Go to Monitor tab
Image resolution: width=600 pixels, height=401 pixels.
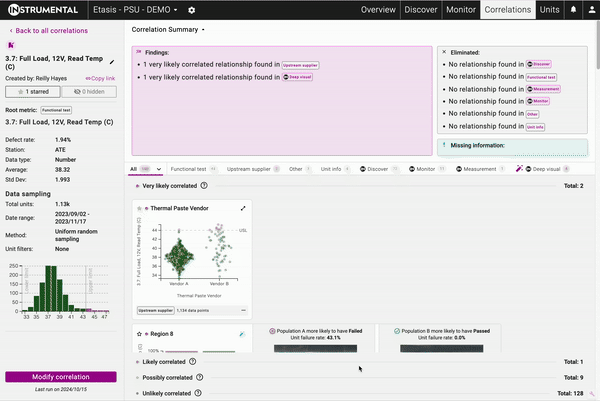[x=461, y=10]
